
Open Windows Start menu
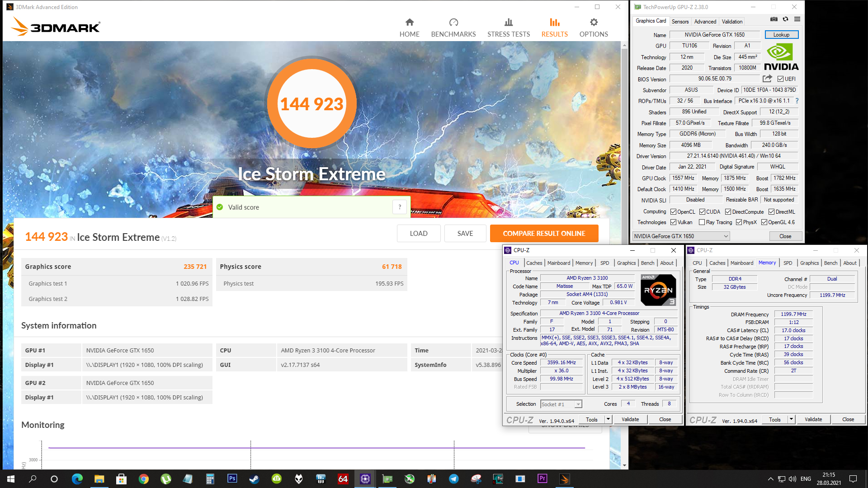point(11,479)
